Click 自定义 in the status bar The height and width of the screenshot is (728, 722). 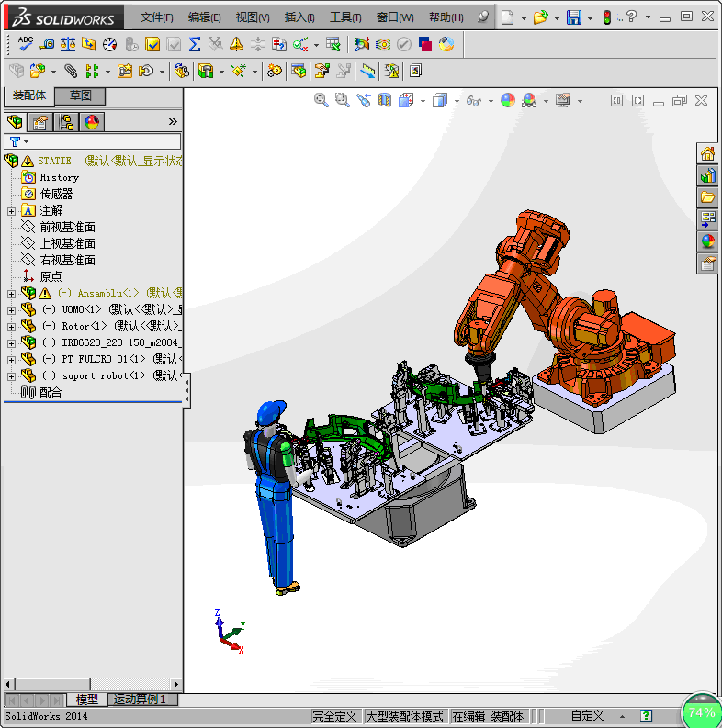click(587, 716)
